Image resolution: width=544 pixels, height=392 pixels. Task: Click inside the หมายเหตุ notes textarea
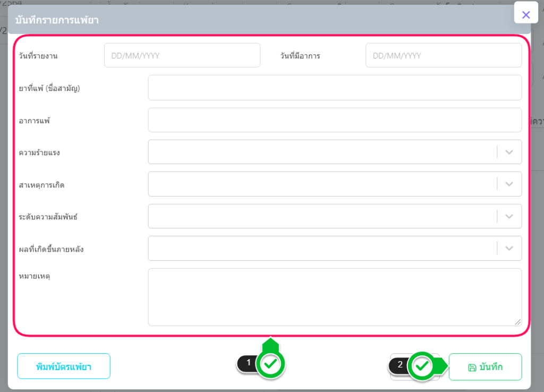click(x=335, y=296)
